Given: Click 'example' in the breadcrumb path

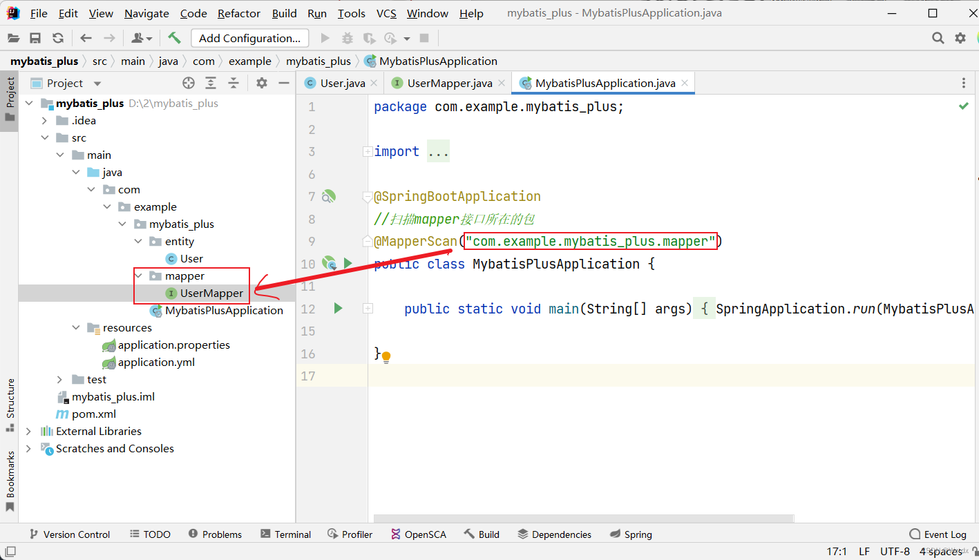Looking at the screenshot, I should pyautogui.click(x=249, y=61).
